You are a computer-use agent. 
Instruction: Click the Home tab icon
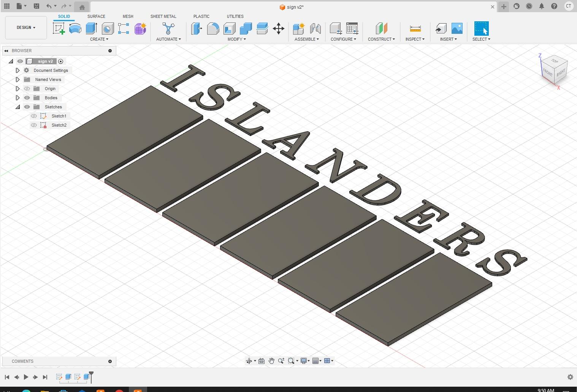coord(82,7)
